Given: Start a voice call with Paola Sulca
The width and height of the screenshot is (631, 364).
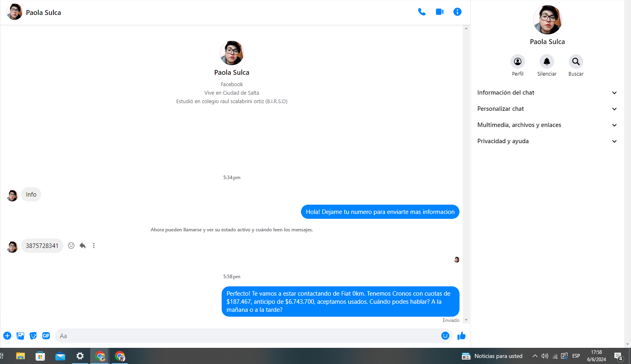Looking at the screenshot, I should 421,12.
